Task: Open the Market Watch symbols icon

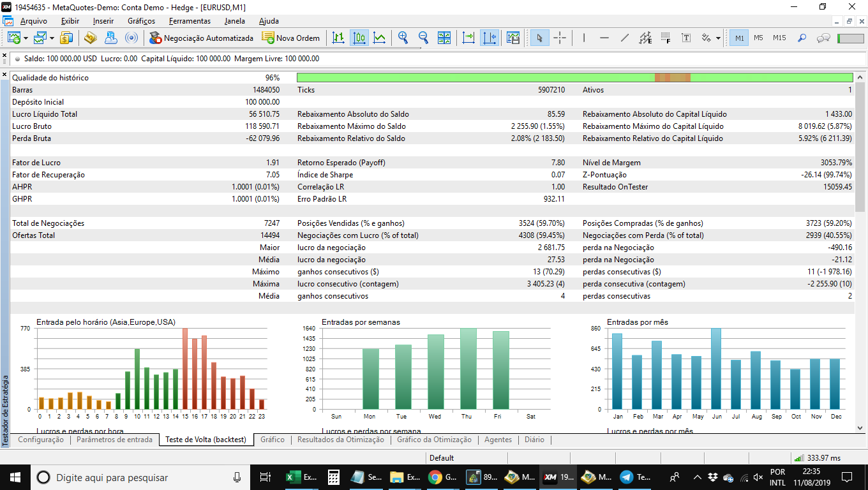Action: click(x=66, y=38)
